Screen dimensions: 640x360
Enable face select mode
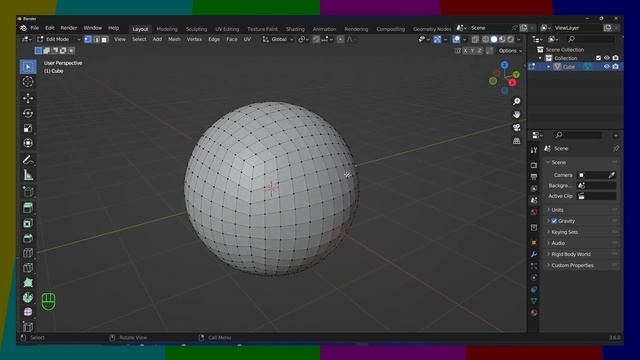104,39
